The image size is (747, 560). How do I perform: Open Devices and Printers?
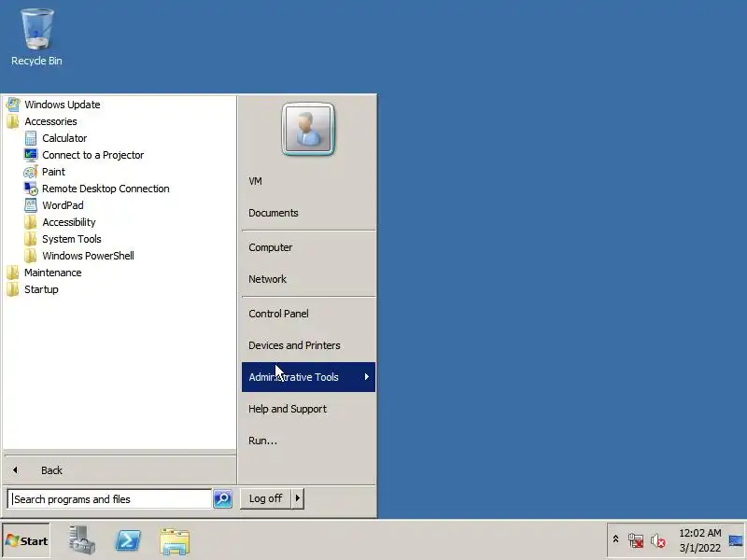pyautogui.click(x=308, y=345)
